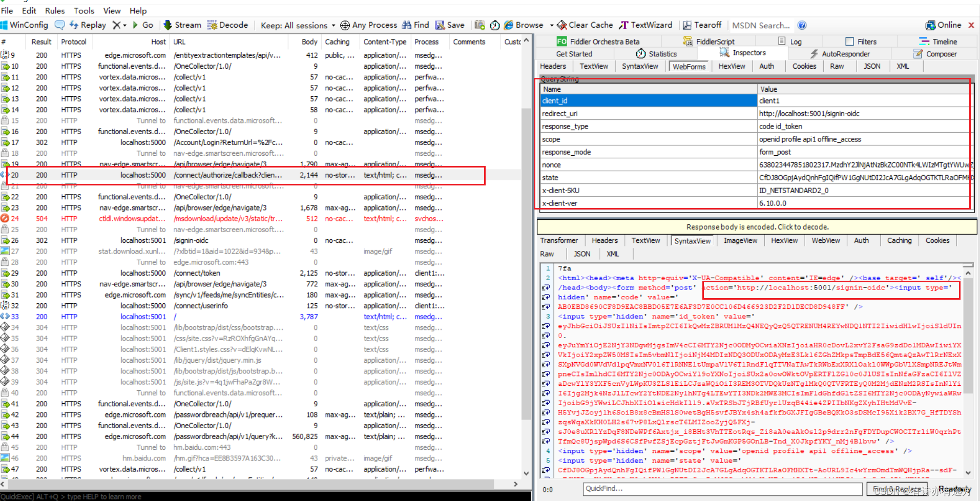This screenshot has height=501, width=980.
Task: Select response Transformer tab
Action: [558, 240]
